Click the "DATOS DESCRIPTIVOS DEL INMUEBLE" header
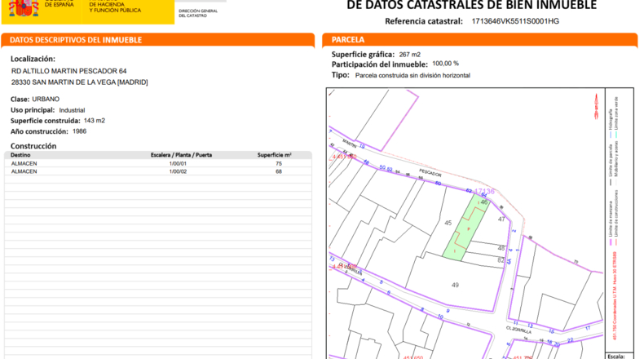This screenshot has width=644, height=359. (x=76, y=40)
